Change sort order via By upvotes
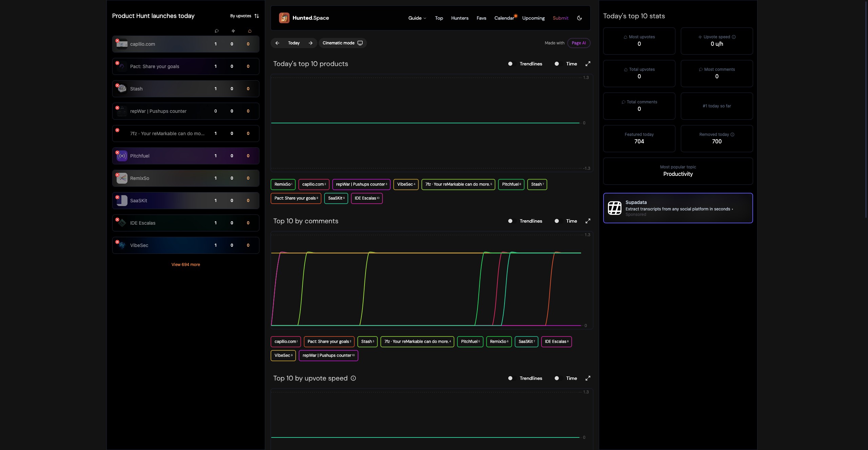The height and width of the screenshot is (450, 868). click(244, 16)
